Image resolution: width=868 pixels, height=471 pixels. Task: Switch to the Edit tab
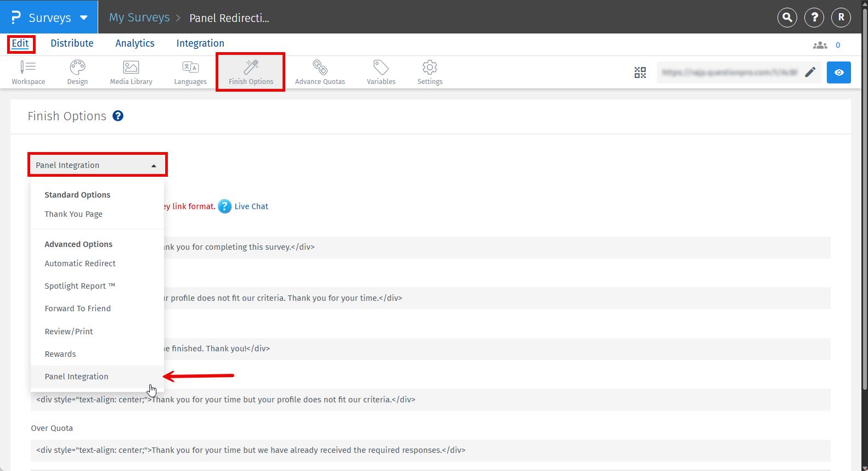point(20,43)
